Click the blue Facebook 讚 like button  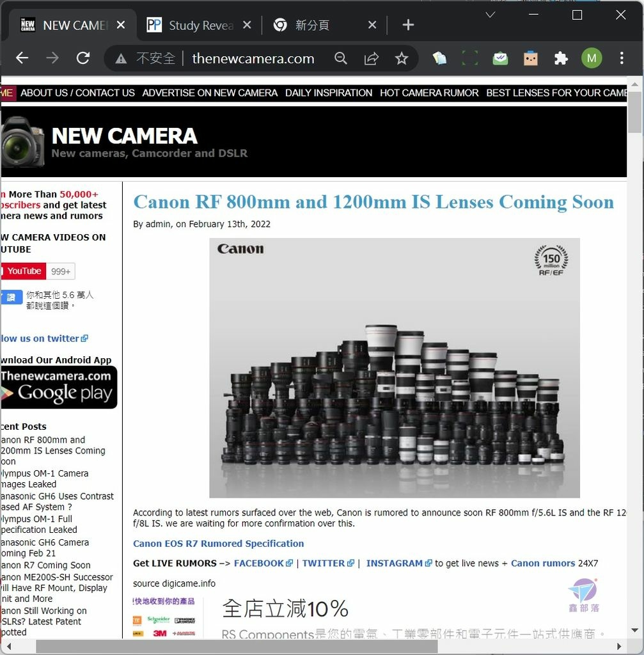click(12, 297)
